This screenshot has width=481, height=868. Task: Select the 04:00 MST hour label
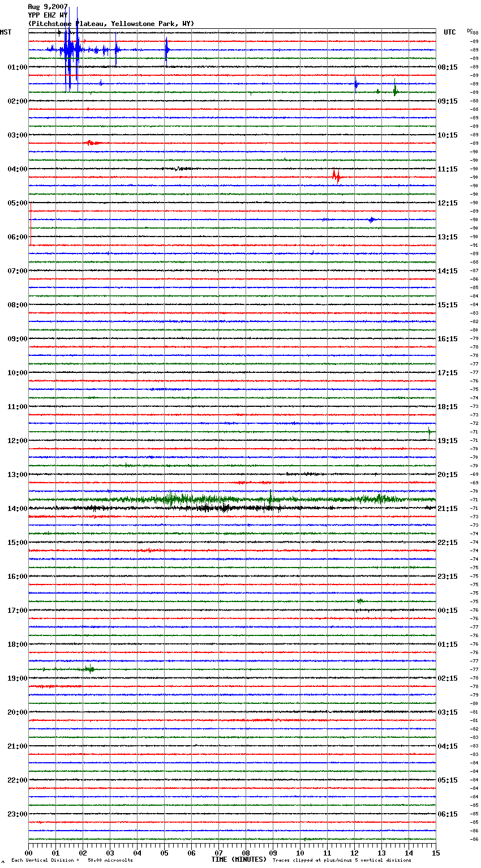(18, 169)
